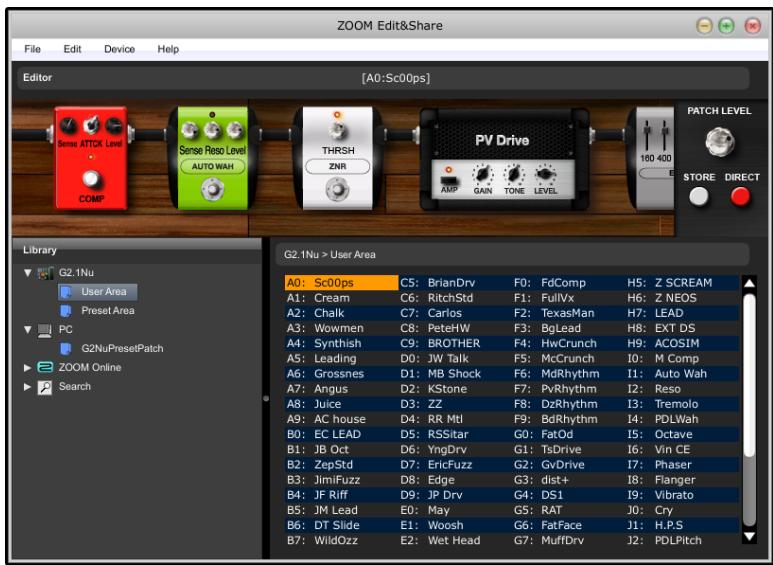Screen dimensions: 773x565
Task: Select patch G3: dist+
Action: (x=568, y=480)
